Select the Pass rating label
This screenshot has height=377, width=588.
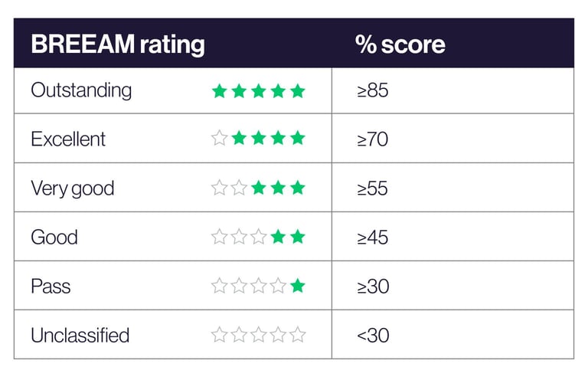click(51, 287)
